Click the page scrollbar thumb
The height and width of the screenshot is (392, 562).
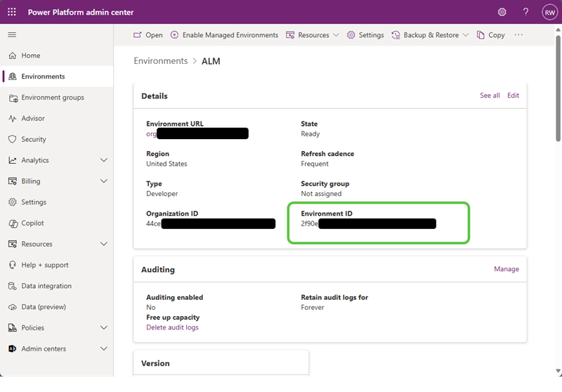[558, 88]
